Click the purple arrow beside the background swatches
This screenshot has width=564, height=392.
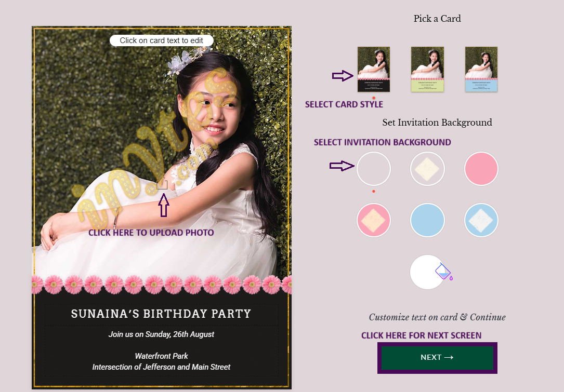[342, 166]
